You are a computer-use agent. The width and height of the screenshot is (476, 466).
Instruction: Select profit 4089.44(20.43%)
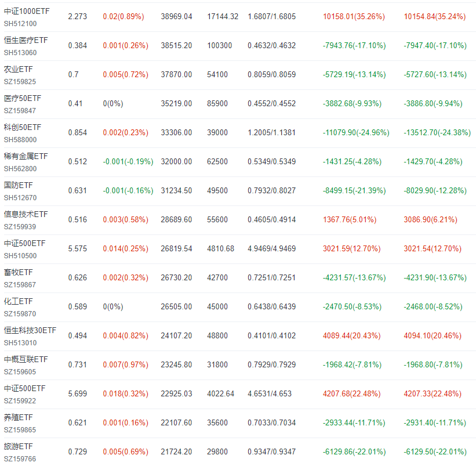click(x=351, y=335)
